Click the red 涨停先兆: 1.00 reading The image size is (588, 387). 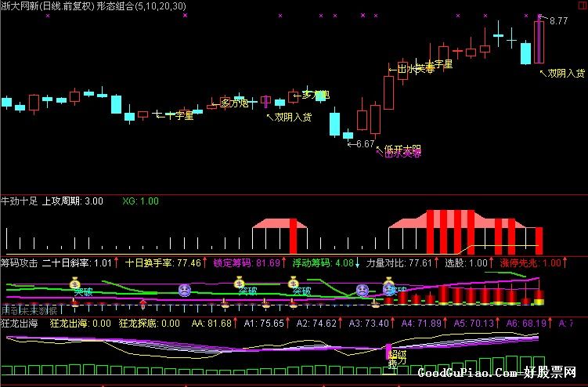point(531,263)
